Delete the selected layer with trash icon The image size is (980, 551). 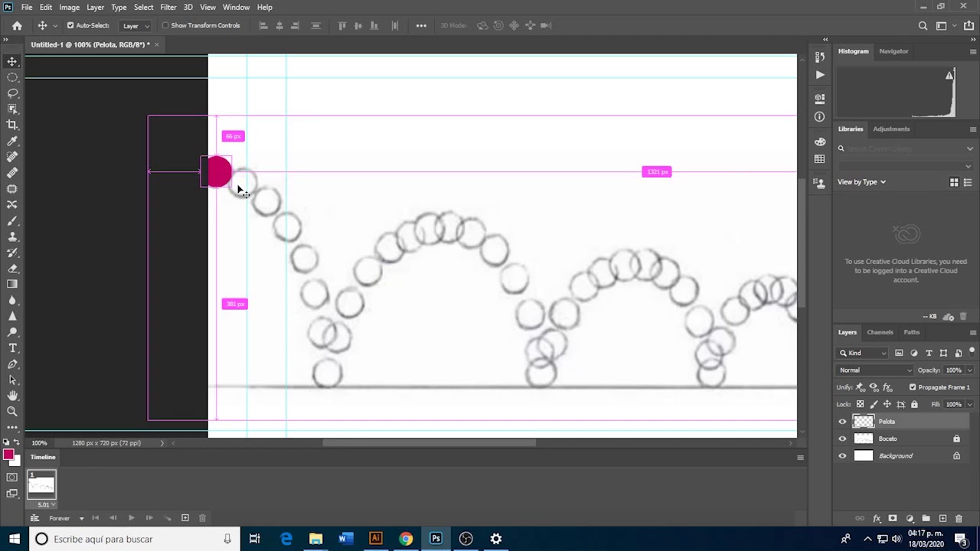click(959, 519)
